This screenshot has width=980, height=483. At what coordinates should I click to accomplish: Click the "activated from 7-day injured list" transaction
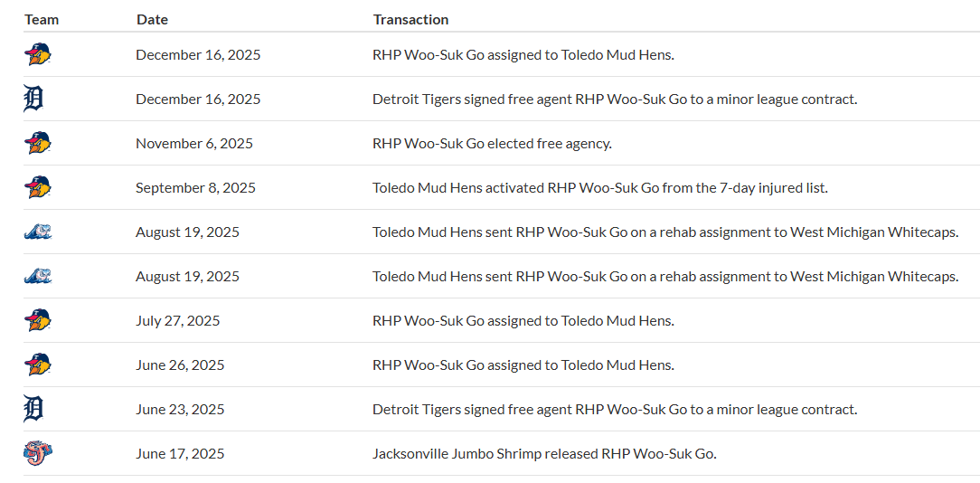tap(599, 187)
